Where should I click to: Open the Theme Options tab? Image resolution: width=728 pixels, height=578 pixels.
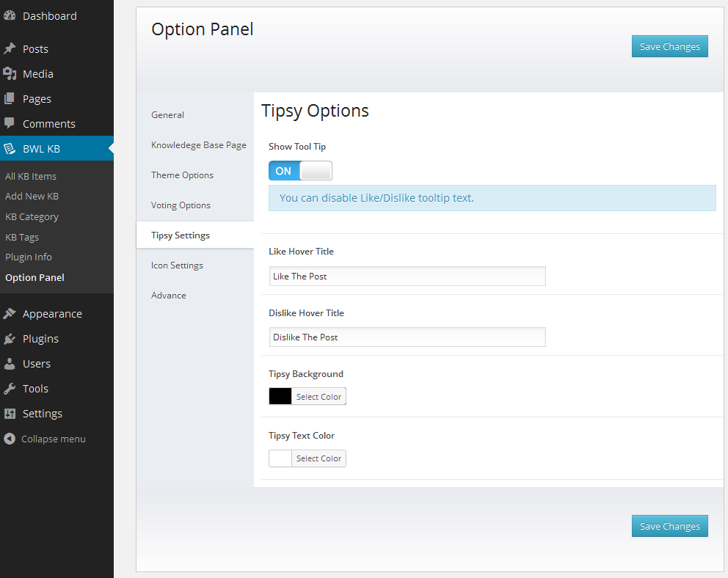click(x=182, y=175)
